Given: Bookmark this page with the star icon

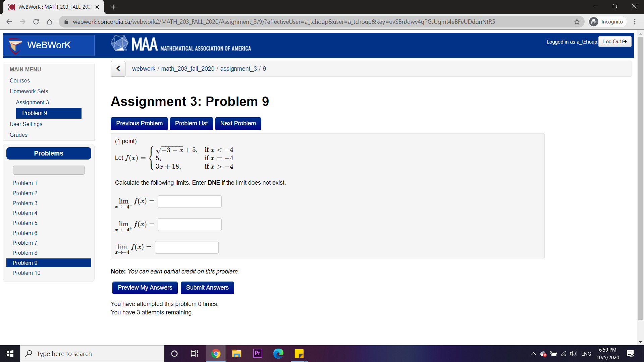Looking at the screenshot, I should (x=577, y=22).
